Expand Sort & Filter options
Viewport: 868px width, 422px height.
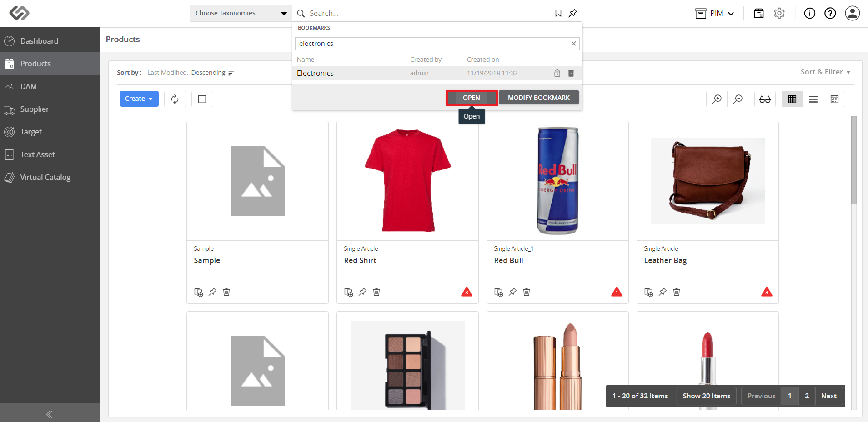pyautogui.click(x=825, y=72)
